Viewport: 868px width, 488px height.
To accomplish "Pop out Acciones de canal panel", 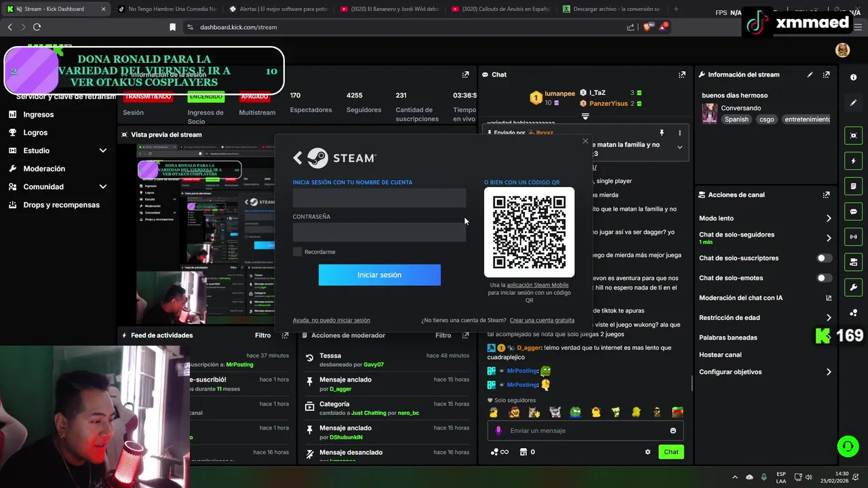I will pos(826,195).
